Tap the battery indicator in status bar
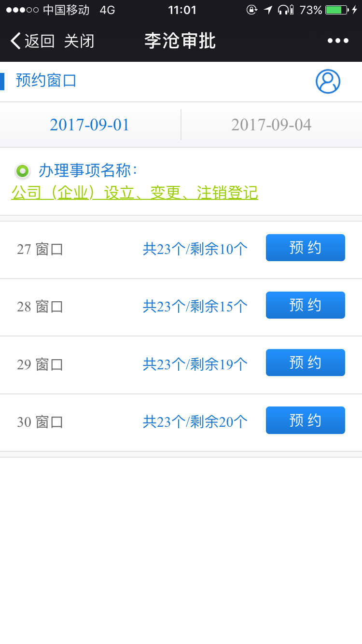This screenshot has height=644, width=362. (x=337, y=10)
